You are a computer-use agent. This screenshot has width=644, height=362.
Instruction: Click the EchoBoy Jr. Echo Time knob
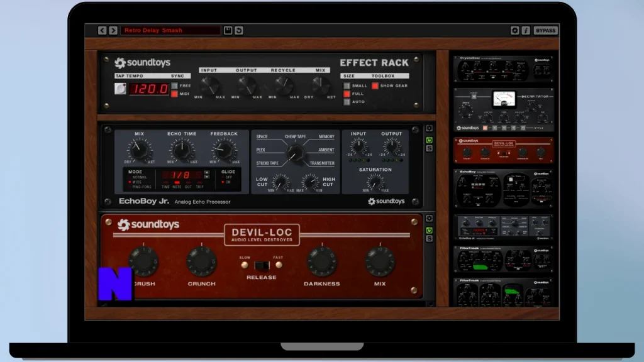[x=182, y=150]
